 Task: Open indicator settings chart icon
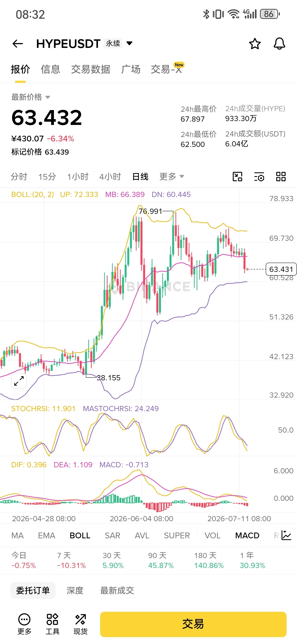(x=286, y=535)
